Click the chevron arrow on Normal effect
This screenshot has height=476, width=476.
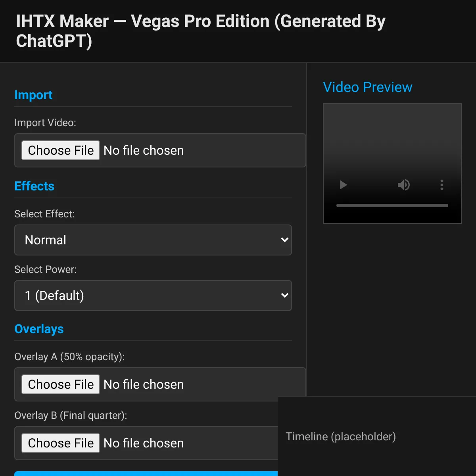pos(284,240)
